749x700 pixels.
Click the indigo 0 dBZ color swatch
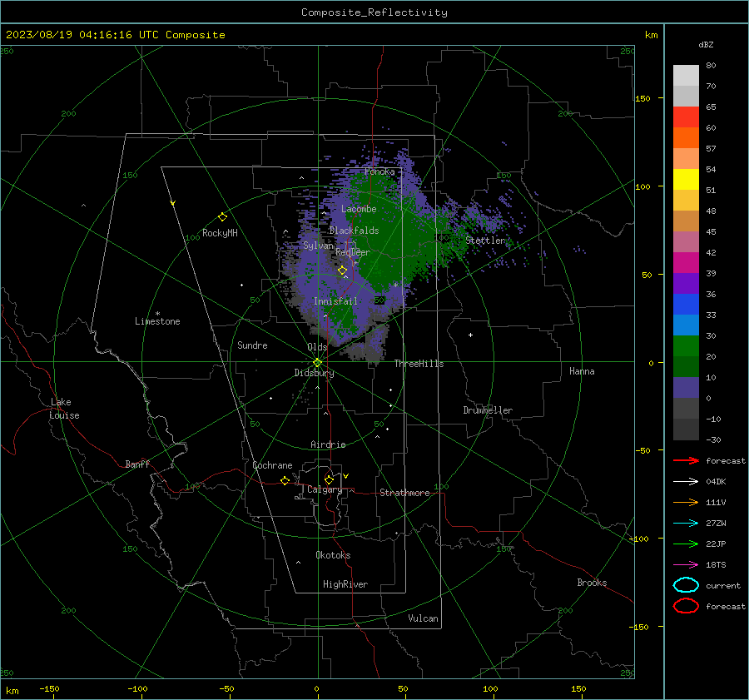(686, 388)
